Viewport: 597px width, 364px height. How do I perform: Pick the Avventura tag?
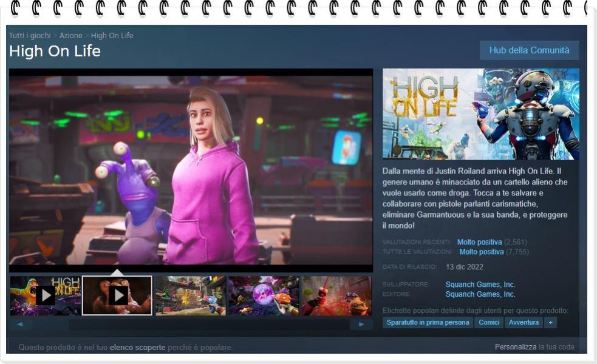pos(524,323)
